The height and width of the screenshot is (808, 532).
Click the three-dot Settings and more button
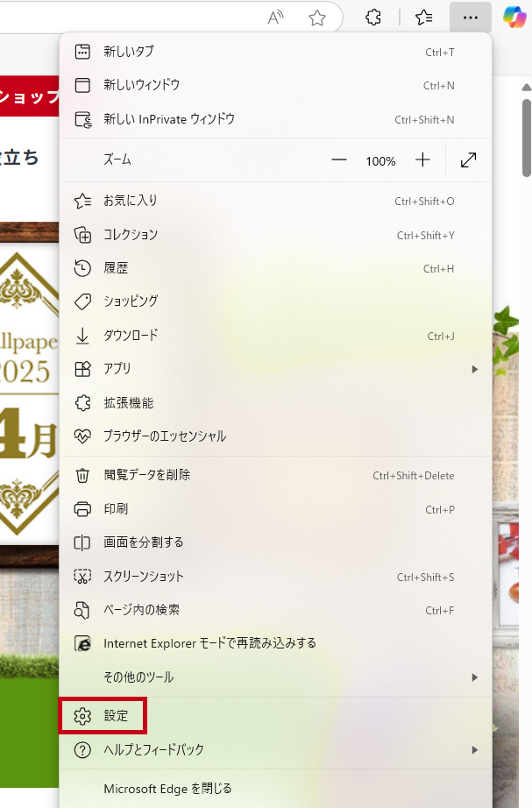click(x=470, y=18)
